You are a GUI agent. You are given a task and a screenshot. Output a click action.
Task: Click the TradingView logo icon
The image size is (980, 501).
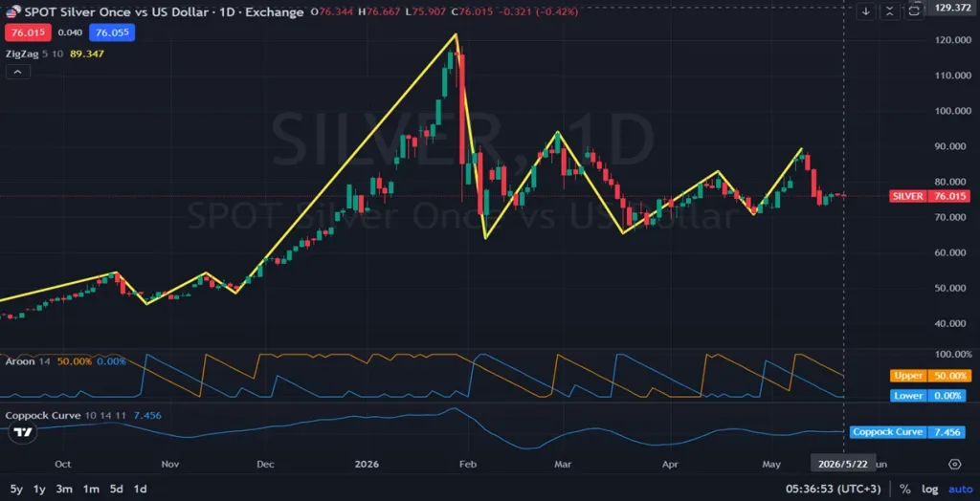23,432
